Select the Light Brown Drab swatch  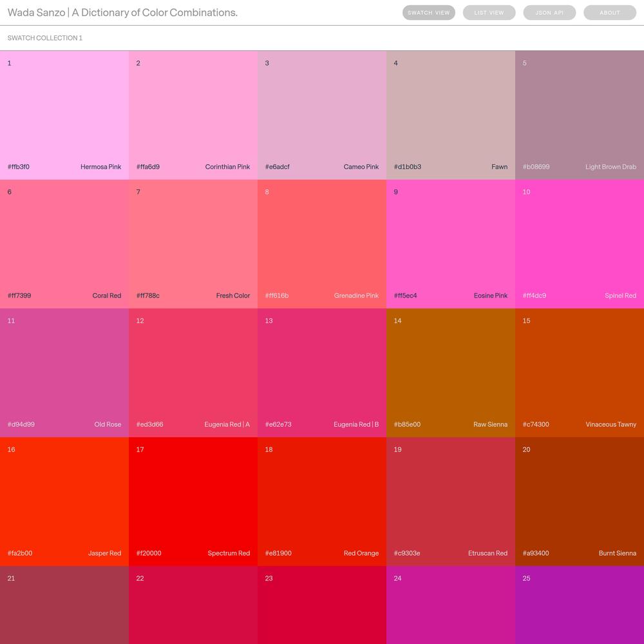580,115
